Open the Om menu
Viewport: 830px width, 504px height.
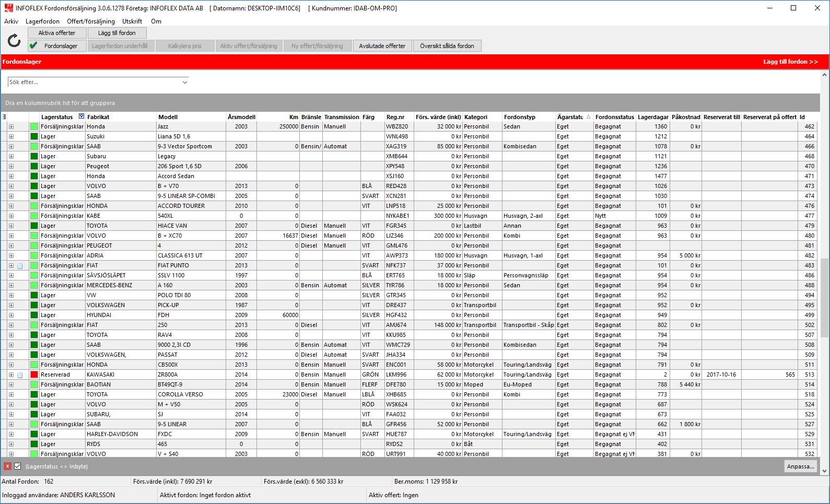point(156,21)
